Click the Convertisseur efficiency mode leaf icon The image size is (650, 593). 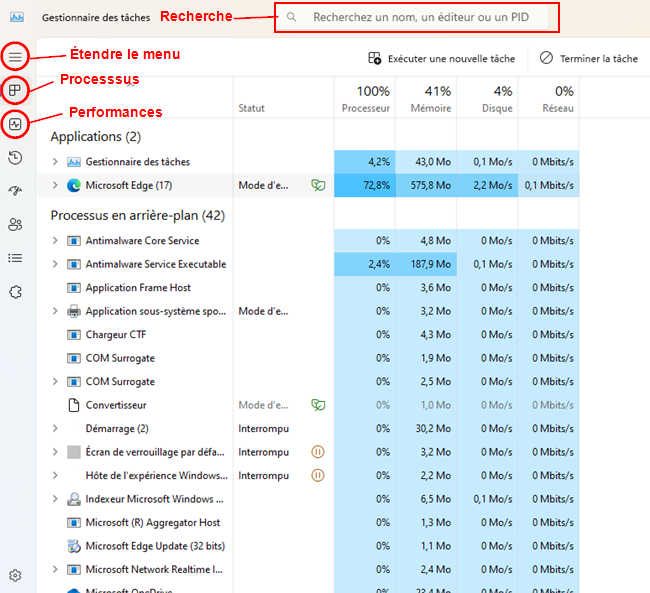(318, 405)
